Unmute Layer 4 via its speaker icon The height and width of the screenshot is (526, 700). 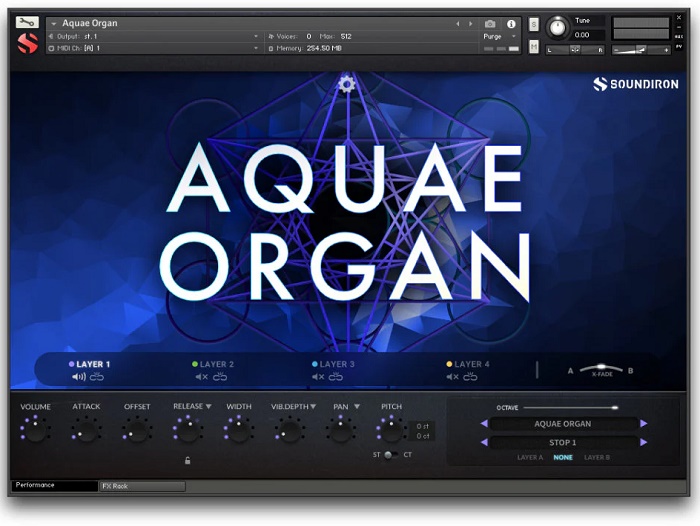[452, 377]
